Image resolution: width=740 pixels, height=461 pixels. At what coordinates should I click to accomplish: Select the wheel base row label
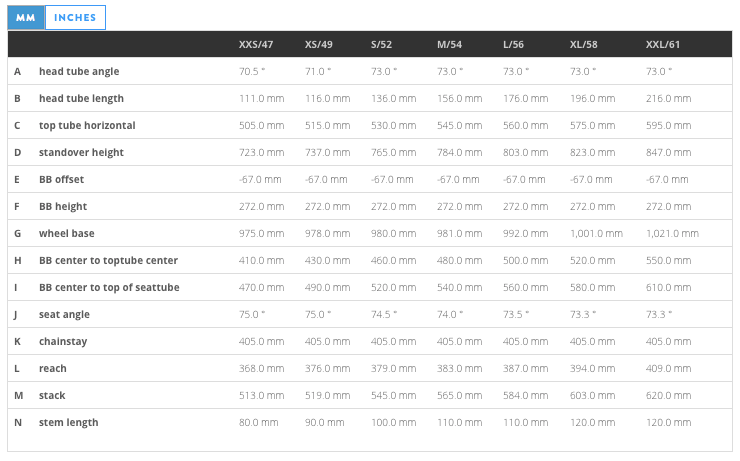pos(67,234)
